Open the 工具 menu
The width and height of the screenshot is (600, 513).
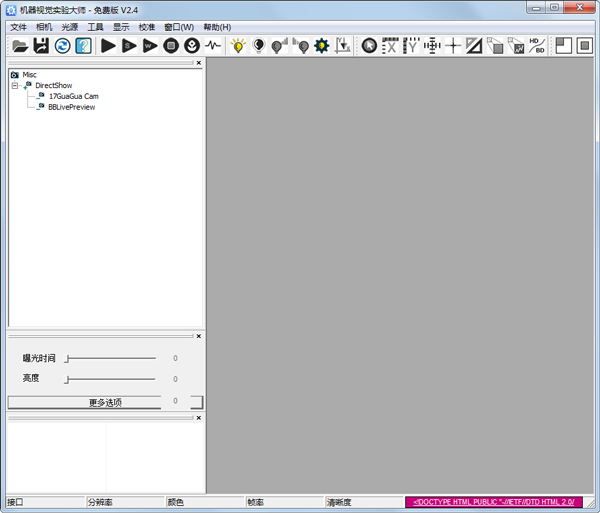[95, 27]
